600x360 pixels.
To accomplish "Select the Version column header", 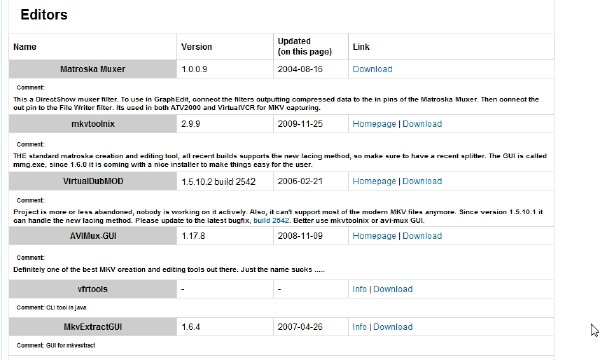I will 196,47.
